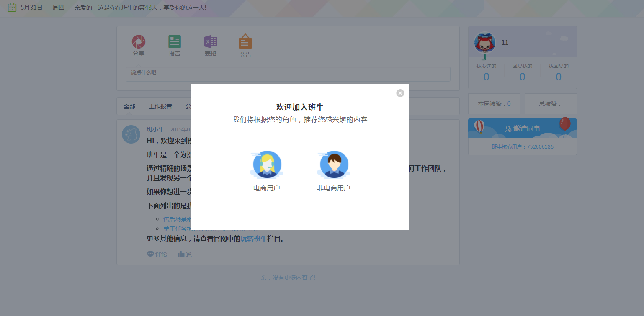Open the 玩转班牛 link

253,239
